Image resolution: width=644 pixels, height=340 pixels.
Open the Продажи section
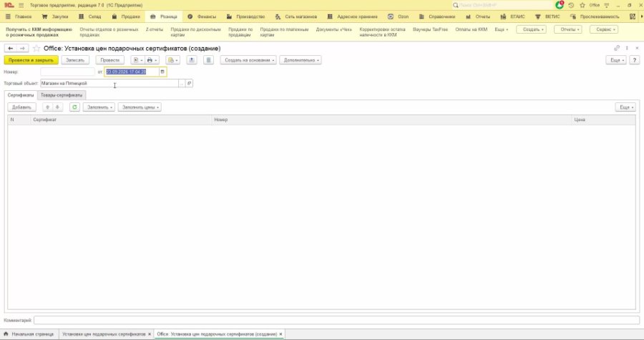[x=126, y=16]
